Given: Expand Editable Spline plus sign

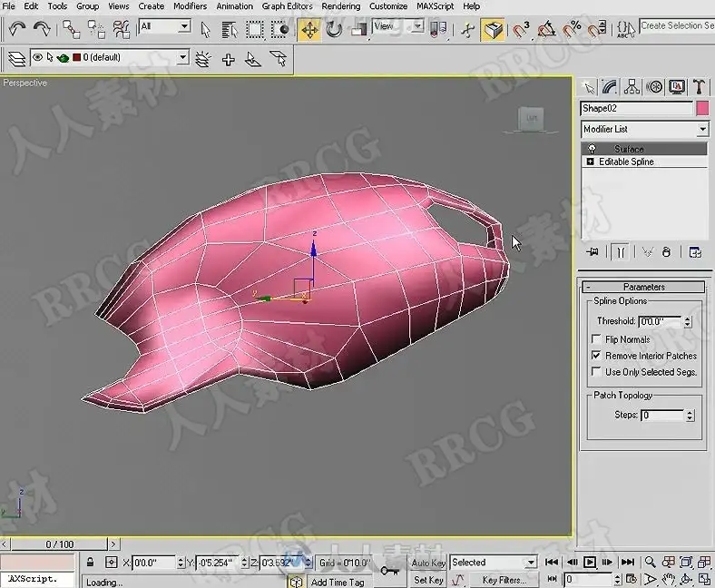Looking at the screenshot, I should coord(590,162).
